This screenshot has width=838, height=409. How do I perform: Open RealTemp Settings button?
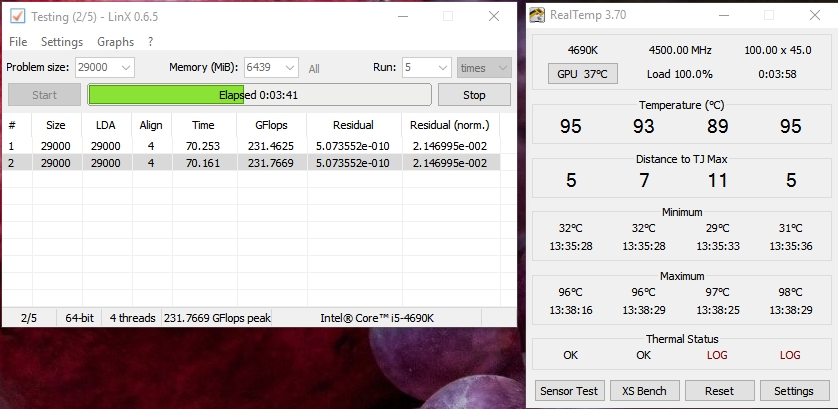coord(794,391)
